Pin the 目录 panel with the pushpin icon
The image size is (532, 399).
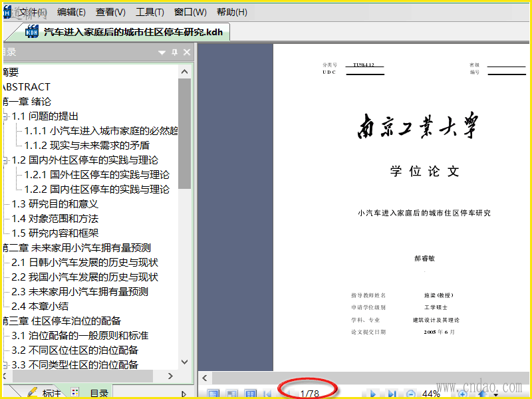pos(174,53)
